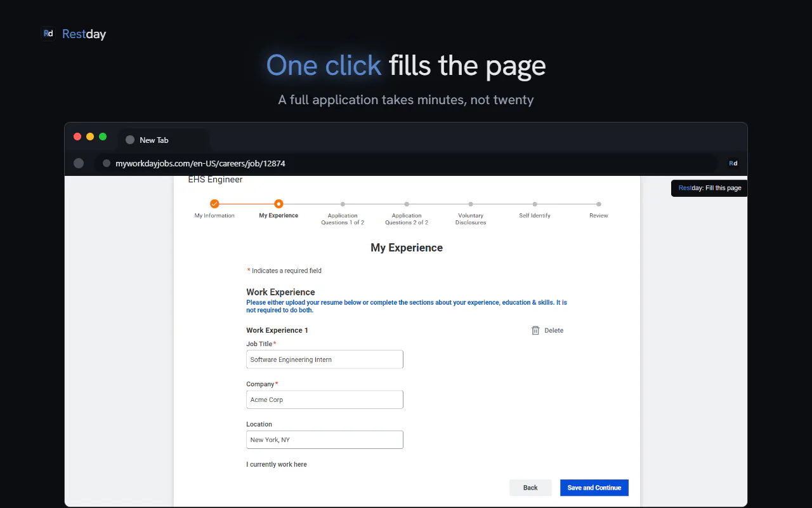This screenshot has width=812, height=508.
Task: Click the 'Work Experience 1' heading
Action: point(277,330)
